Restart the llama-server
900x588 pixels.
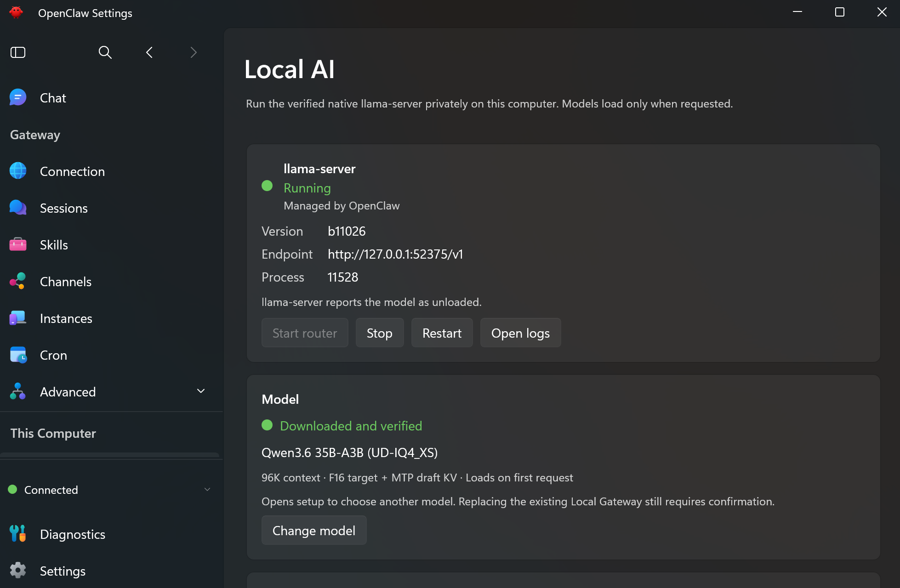click(x=442, y=333)
